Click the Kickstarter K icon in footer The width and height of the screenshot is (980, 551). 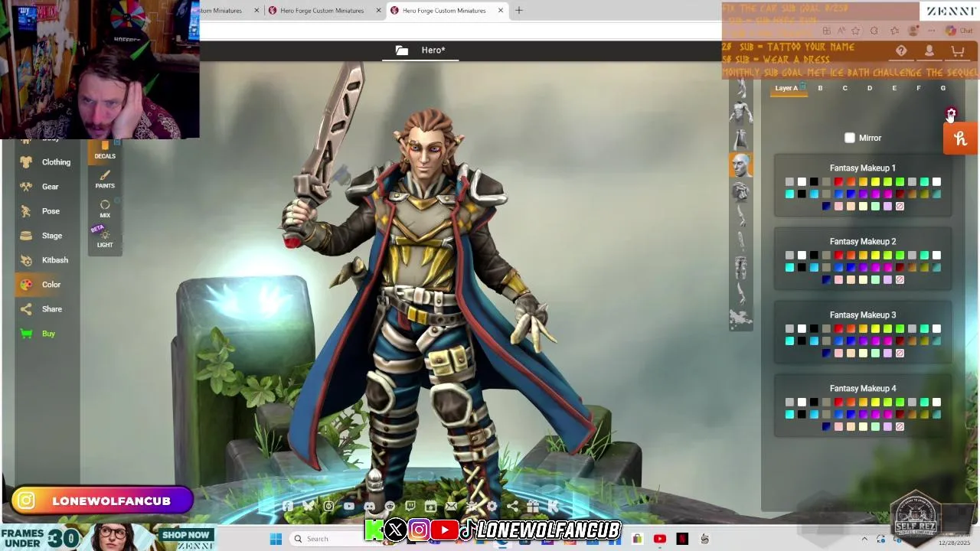553,506
